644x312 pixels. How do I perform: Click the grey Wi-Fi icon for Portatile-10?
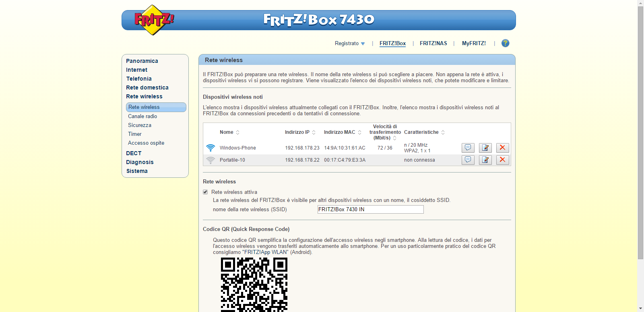click(x=211, y=160)
